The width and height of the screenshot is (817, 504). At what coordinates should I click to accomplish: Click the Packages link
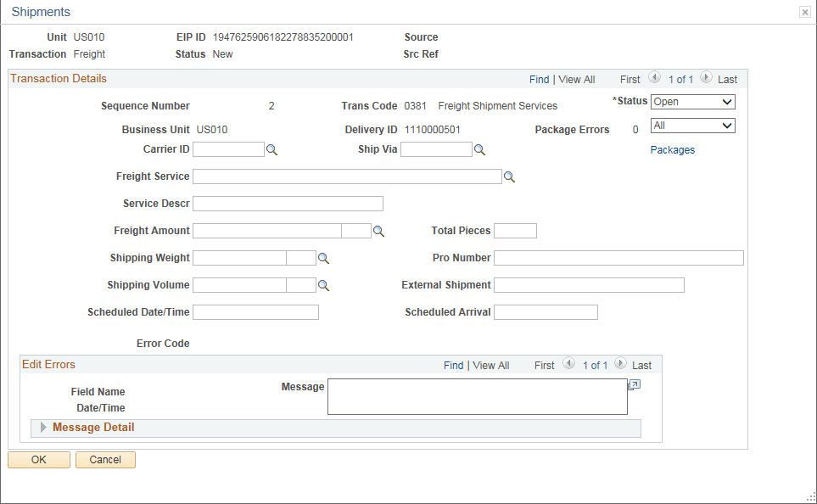pyautogui.click(x=672, y=149)
